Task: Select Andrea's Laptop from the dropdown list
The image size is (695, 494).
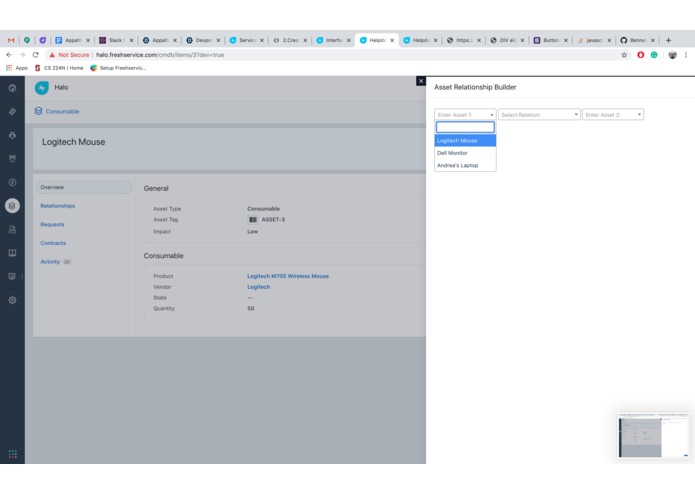Action: point(465,165)
